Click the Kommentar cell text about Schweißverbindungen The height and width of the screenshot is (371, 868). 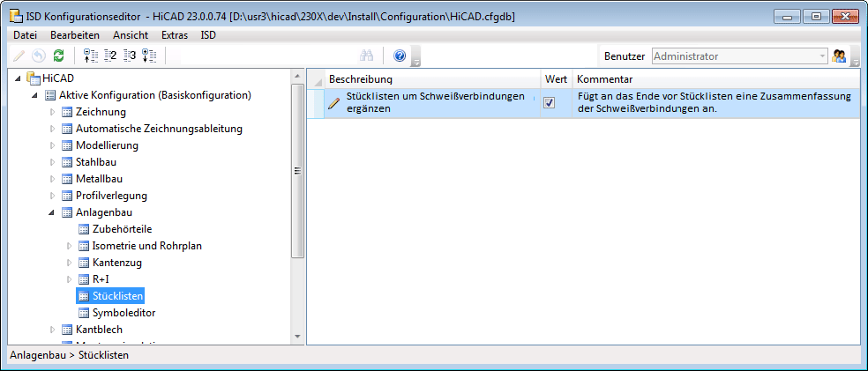[x=714, y=103]
